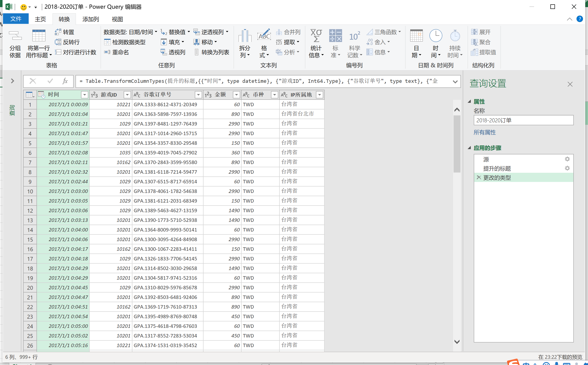The height and width of the screenshot is (365, 588).
Task: Click the fx formula function button
Action: [x=65, y=81]
